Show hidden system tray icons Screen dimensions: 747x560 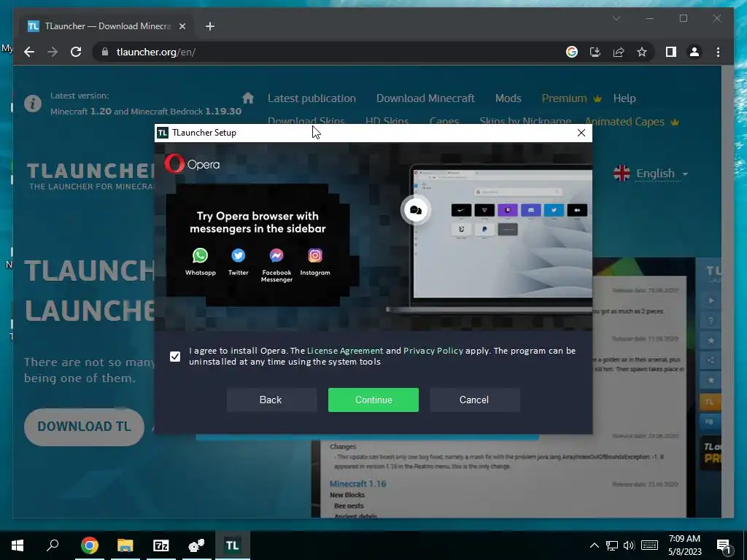click(594, 545)
